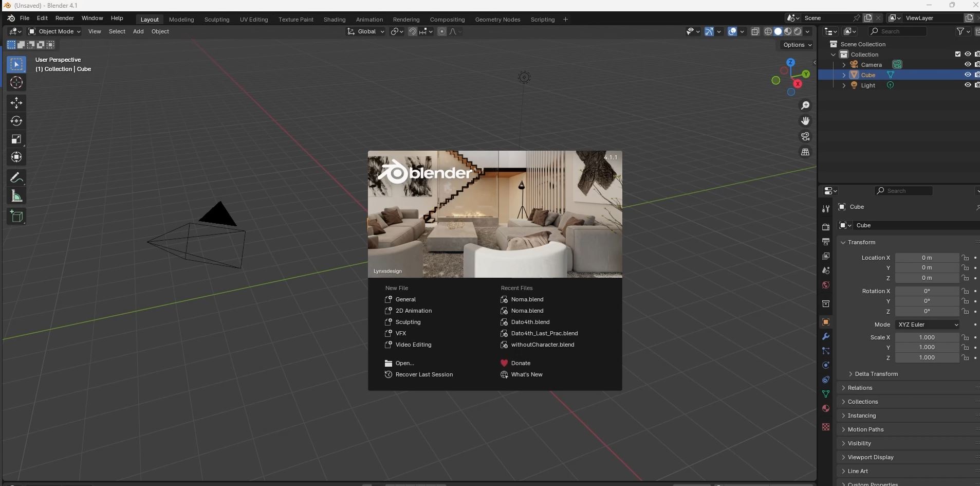
Task: Hide the Camera object in outliner
Action: pyautogui.click(x=967, y=65)
